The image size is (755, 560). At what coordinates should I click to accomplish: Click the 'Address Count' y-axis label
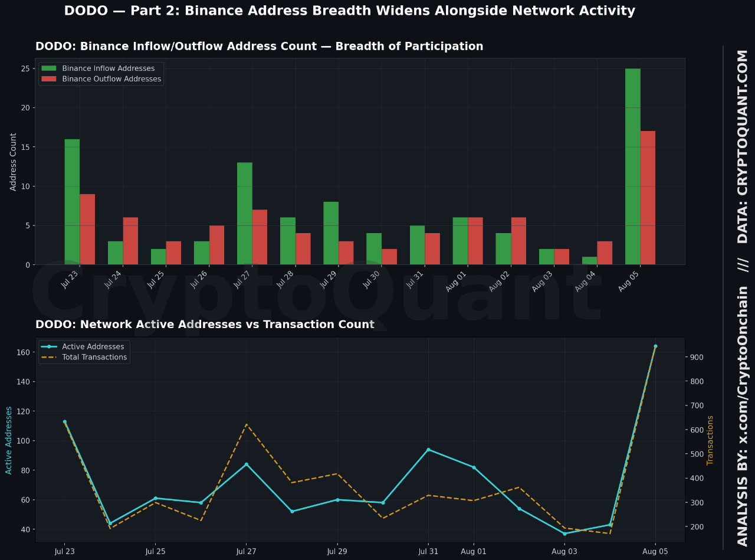[x=14, y=162]
